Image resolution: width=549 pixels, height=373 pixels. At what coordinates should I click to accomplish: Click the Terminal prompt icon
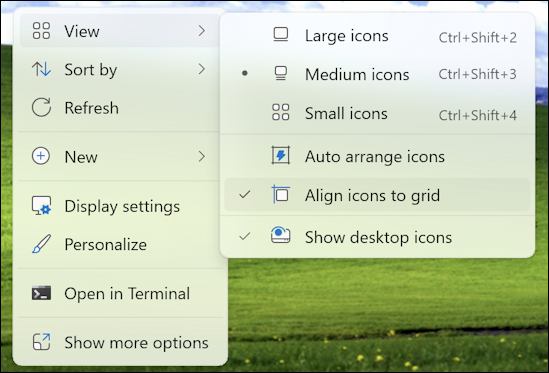click(x=41, y=293)
